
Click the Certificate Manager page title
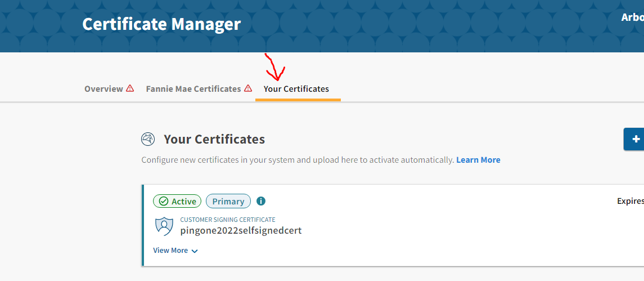point(161,24)
